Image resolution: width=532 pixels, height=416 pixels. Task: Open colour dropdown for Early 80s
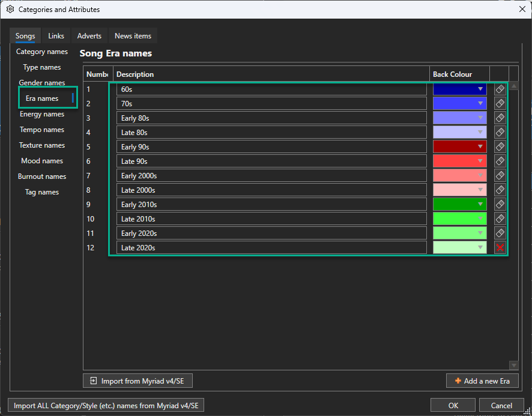460,118
